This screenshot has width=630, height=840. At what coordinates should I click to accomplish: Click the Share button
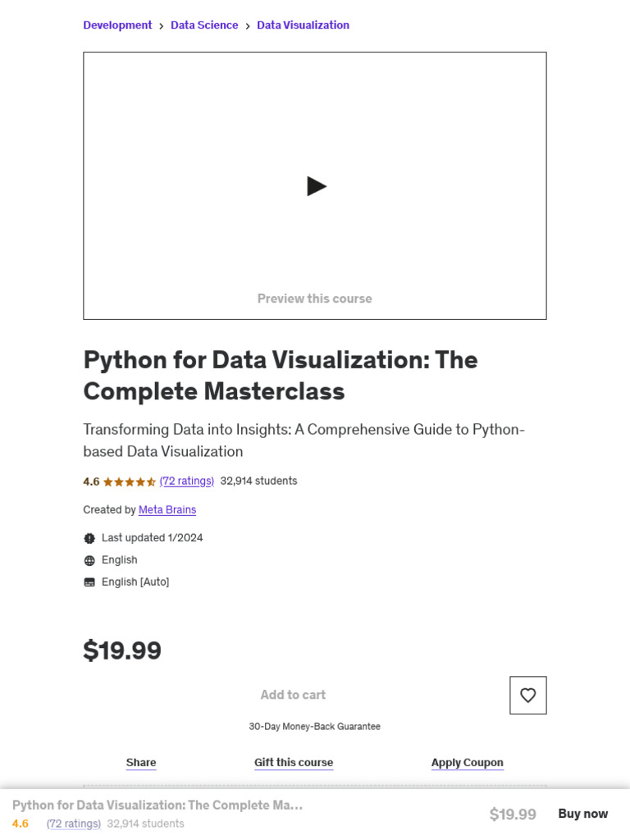(141, 762)
